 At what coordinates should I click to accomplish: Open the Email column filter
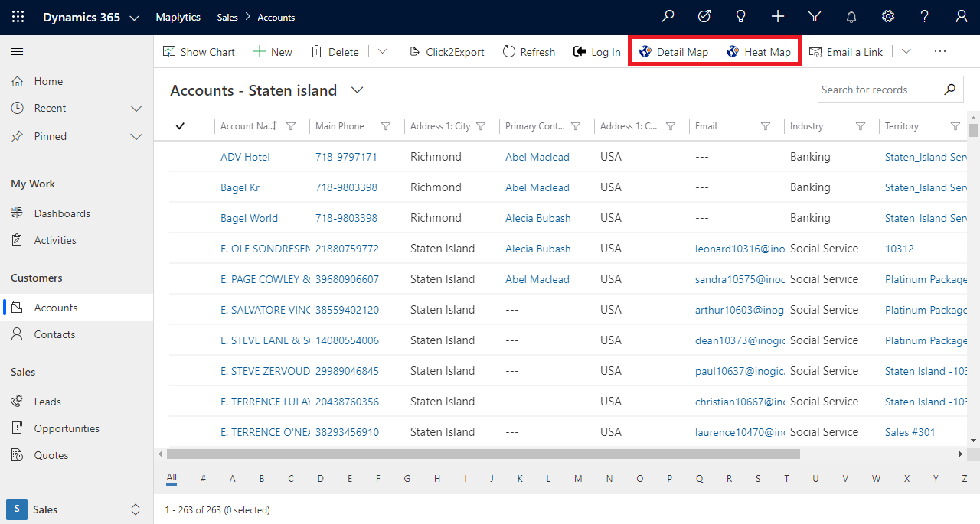pyautogui.click(x=766, y=126)
